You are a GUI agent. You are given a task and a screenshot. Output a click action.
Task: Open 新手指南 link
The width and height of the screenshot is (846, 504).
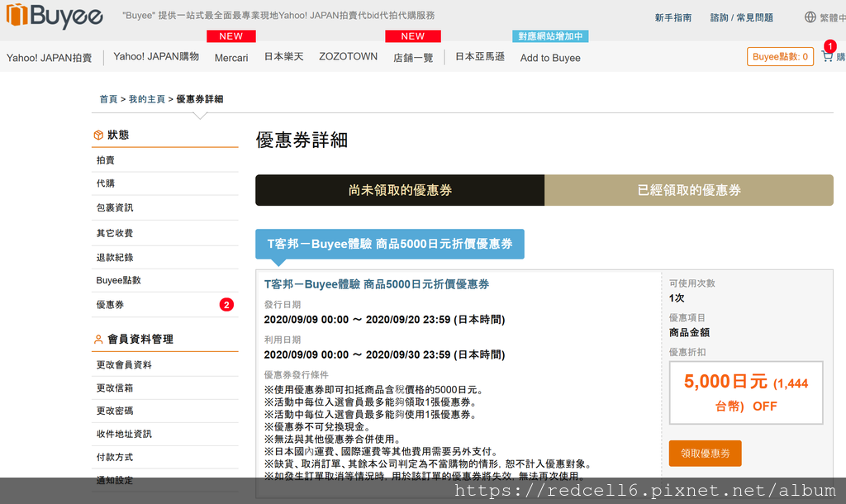click(x=673, y=18)
